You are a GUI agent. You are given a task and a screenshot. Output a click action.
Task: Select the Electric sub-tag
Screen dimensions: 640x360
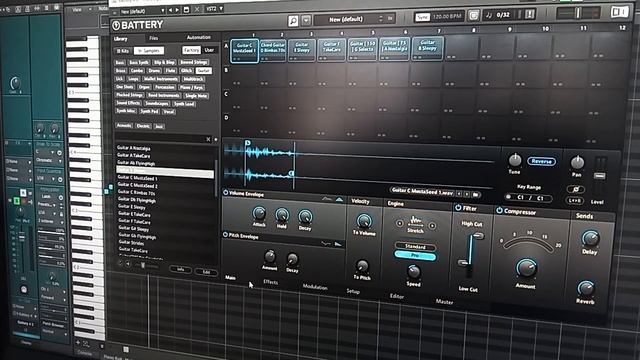point(143,126)
